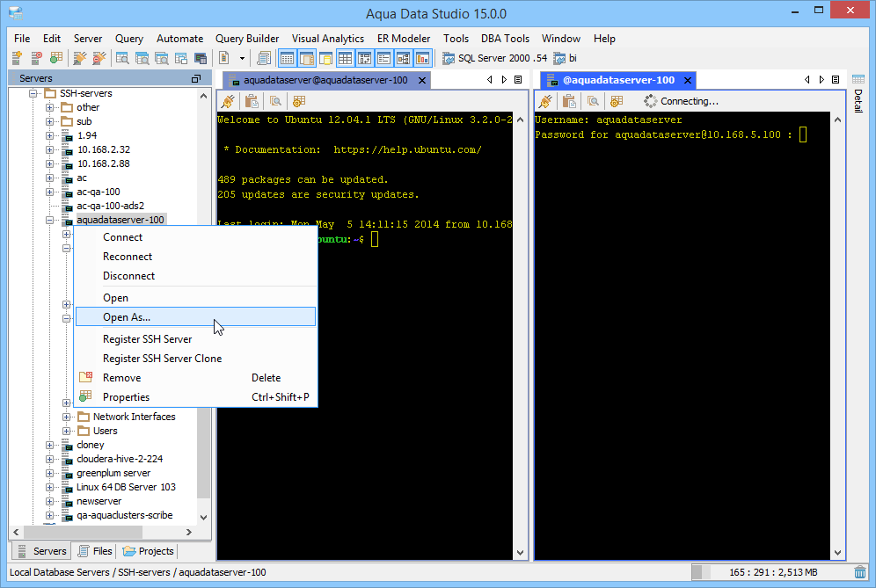This screenshot has width=876, height=588.
Task: Click the trash garbage-collect icon in status bar
Action: click(860, 572)
